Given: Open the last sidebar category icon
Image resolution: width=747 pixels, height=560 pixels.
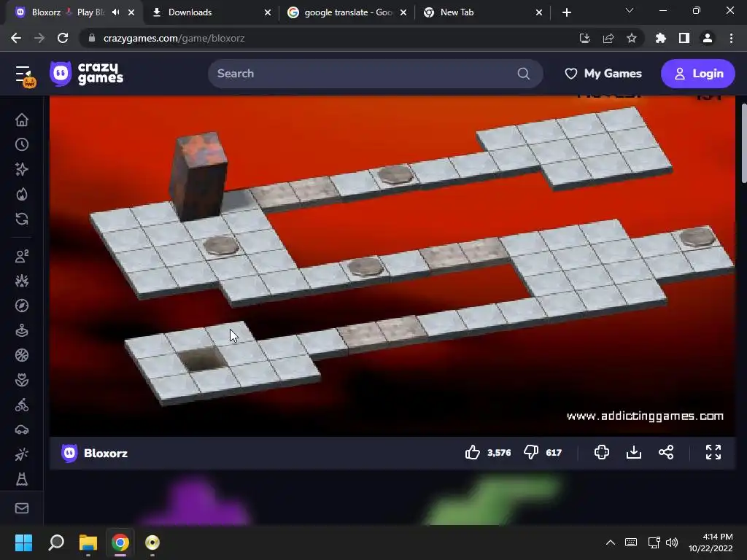Looking at the screenshot, I should [21, 479].
